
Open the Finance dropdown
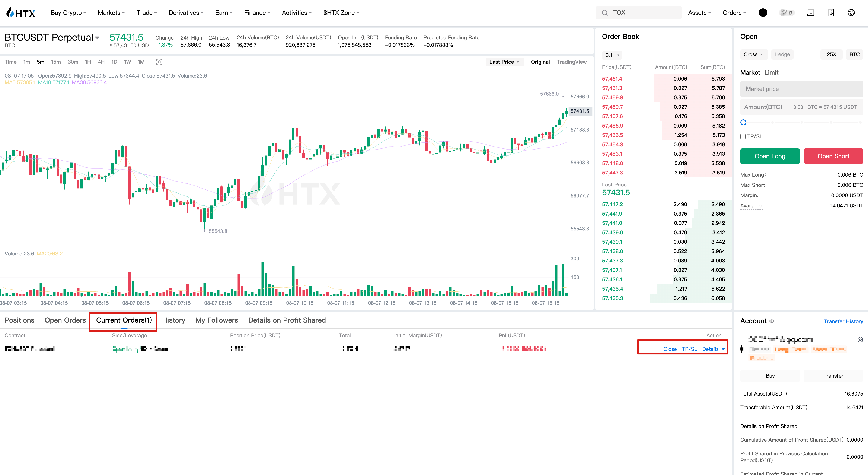pos(257,12)
